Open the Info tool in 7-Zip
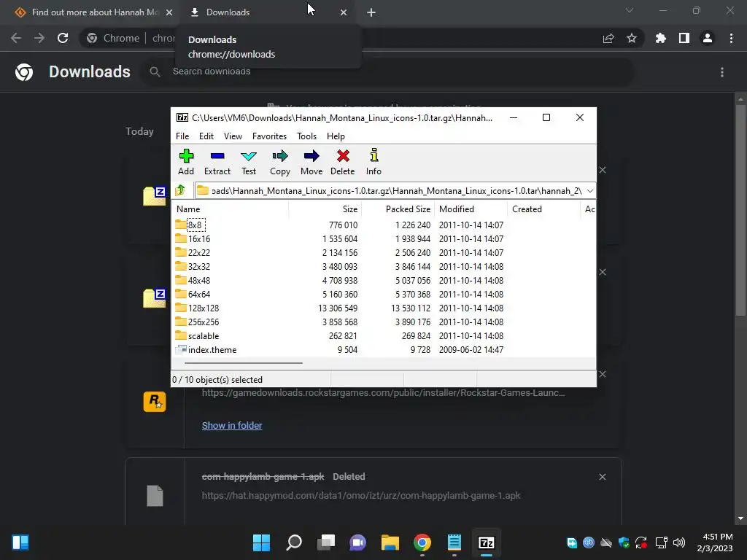Screen dimensions: 747x560 pyautogui.click(x=373, y=162)
